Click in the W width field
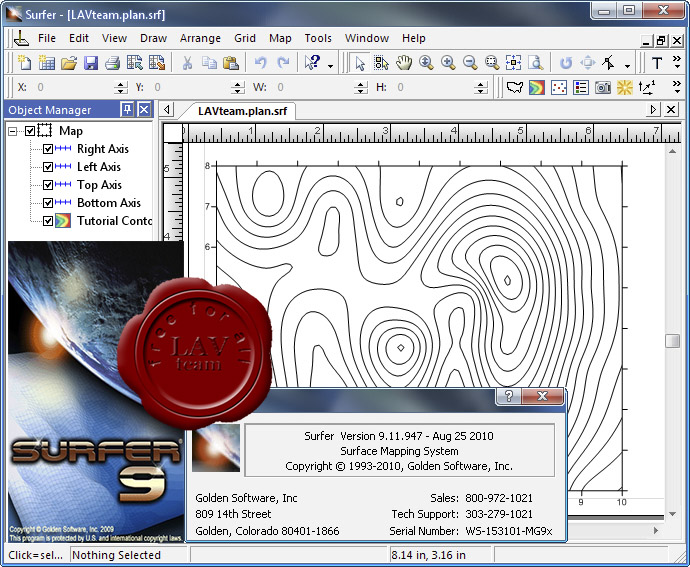 click(x=314, y=88)
